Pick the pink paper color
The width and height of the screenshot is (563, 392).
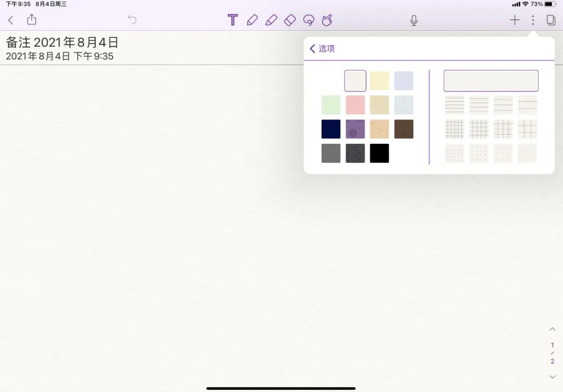pos(355,105)
